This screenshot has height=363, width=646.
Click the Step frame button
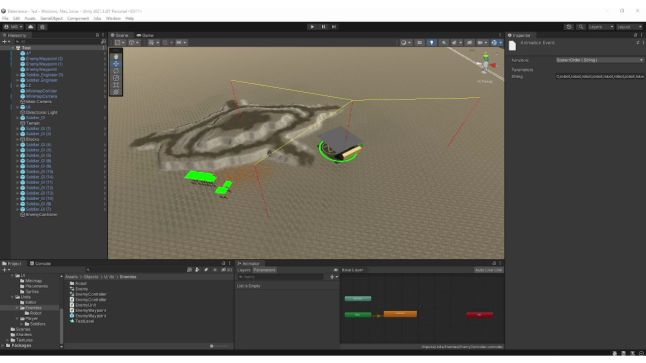click(334, 27)
